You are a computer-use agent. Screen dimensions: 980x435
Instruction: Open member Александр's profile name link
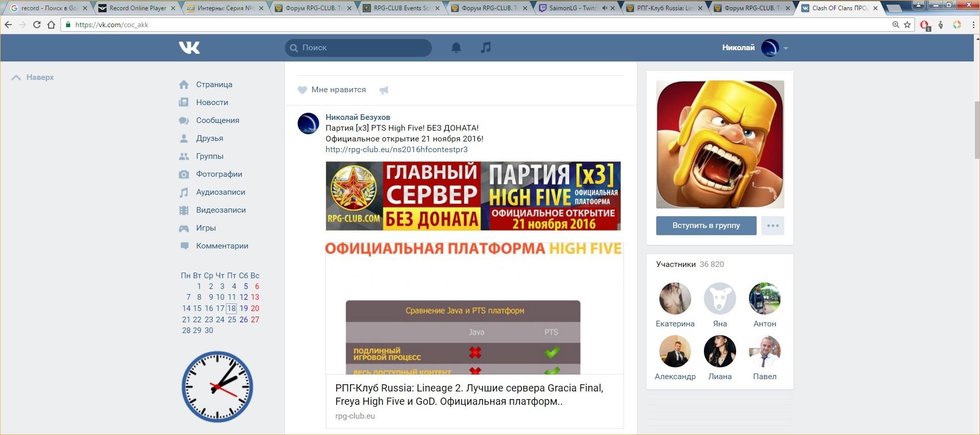coord(675,377)
